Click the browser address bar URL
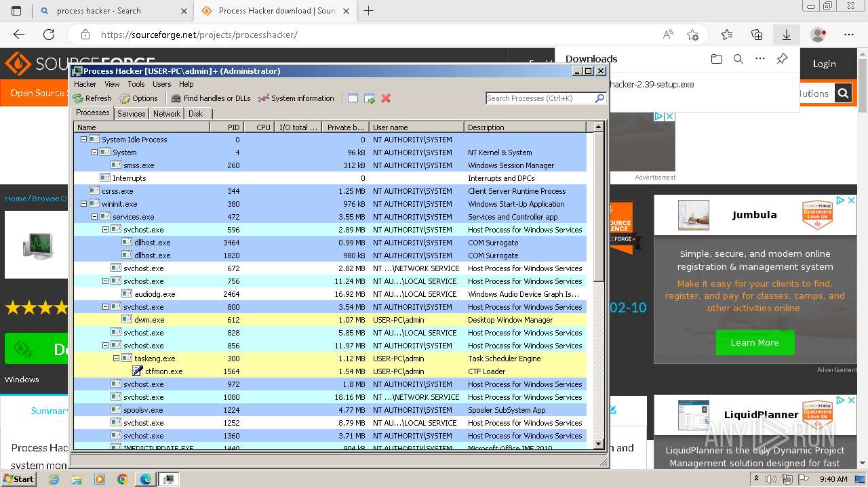The image size is (868, 488). pos(199,35)
